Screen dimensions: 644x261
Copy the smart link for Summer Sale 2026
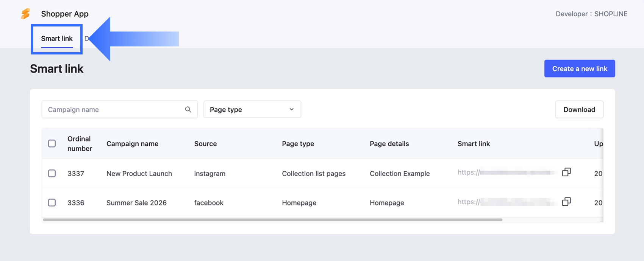coord(566,202)
